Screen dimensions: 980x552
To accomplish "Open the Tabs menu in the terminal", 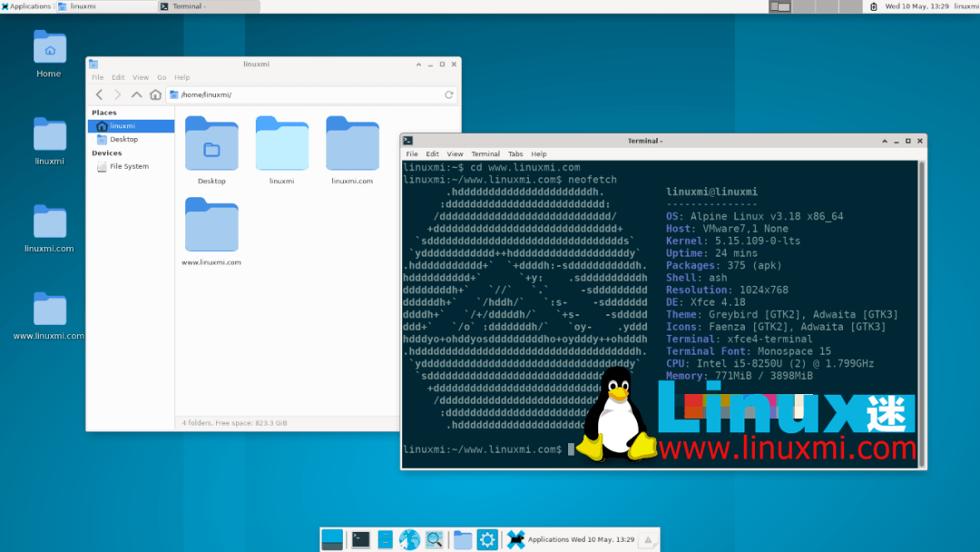I will tap(515, 153).
